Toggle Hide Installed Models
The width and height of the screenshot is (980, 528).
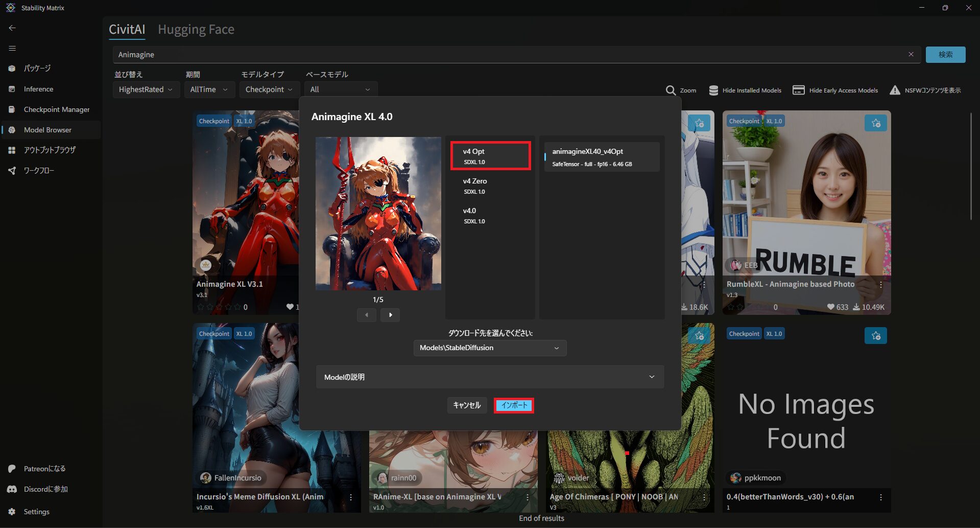point(745,90)
